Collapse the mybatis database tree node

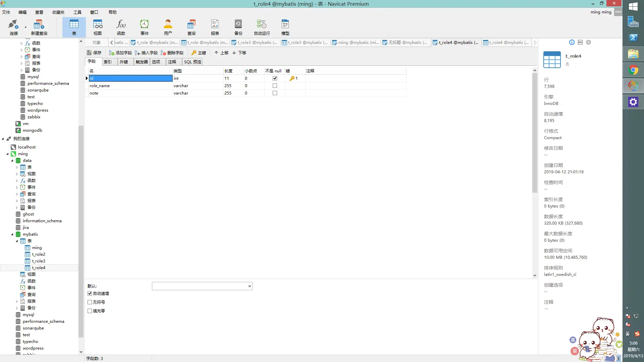(12, 234)
